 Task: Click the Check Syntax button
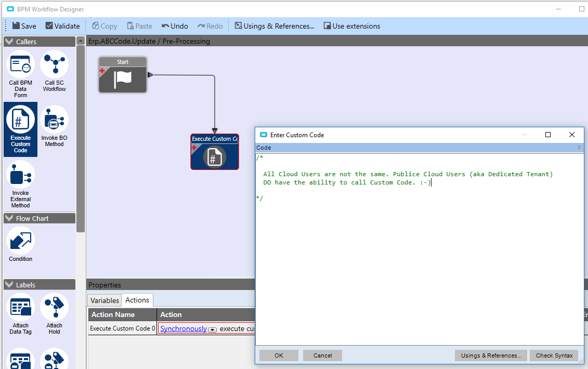tap(554, 355)
